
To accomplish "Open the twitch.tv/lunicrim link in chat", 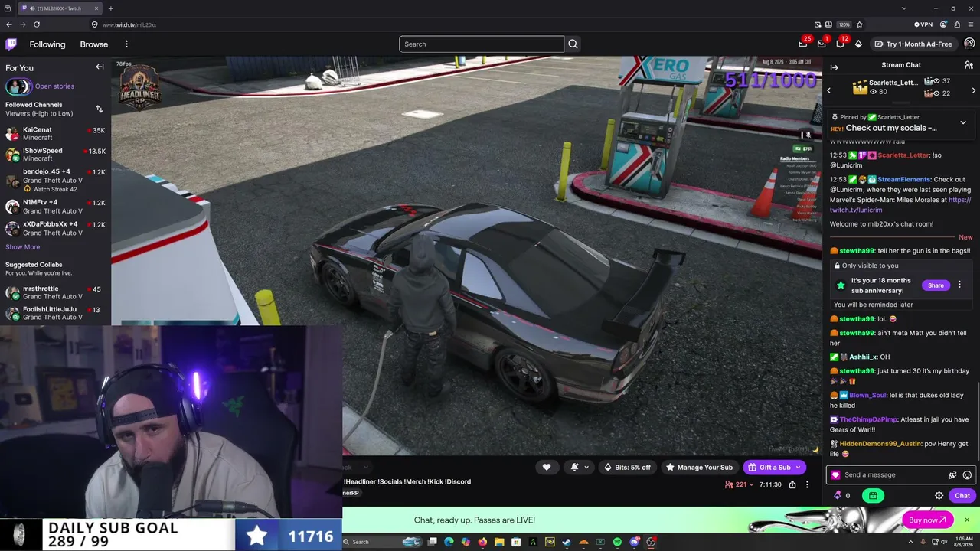I will pos(900,205).
